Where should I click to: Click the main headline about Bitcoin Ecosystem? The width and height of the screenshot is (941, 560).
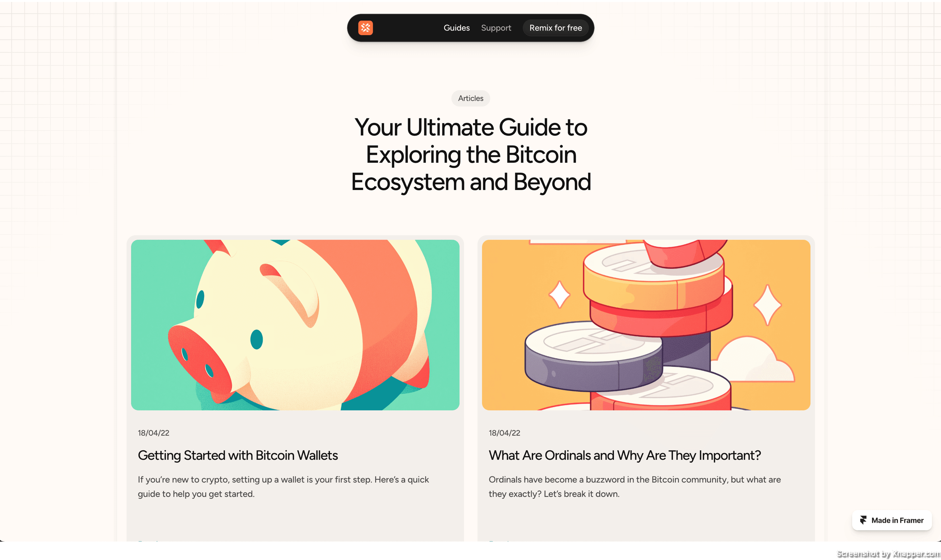click(471, 154)
